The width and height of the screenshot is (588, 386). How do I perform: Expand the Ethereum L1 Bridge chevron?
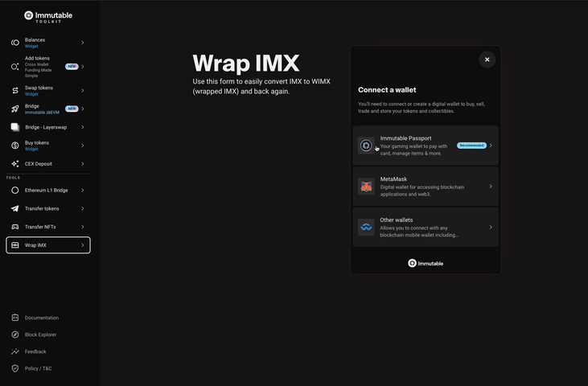pyautogui.click(x=83, y=191)
